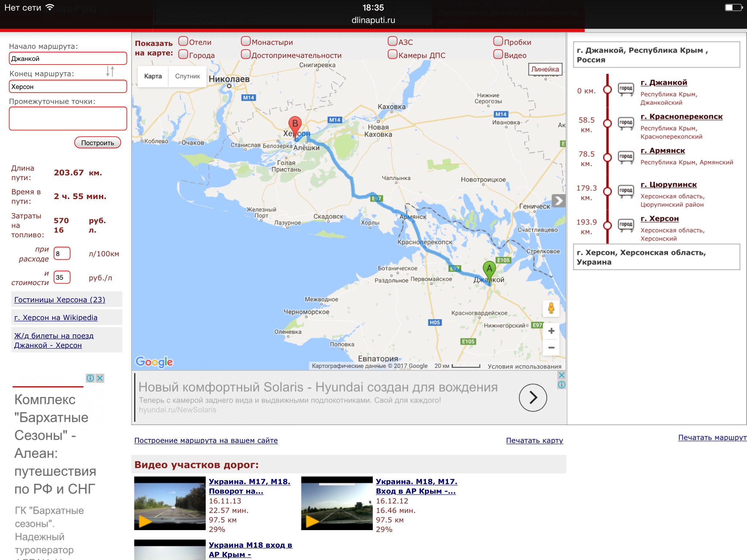Activate Линейка ruler tool

coord(545,69)
